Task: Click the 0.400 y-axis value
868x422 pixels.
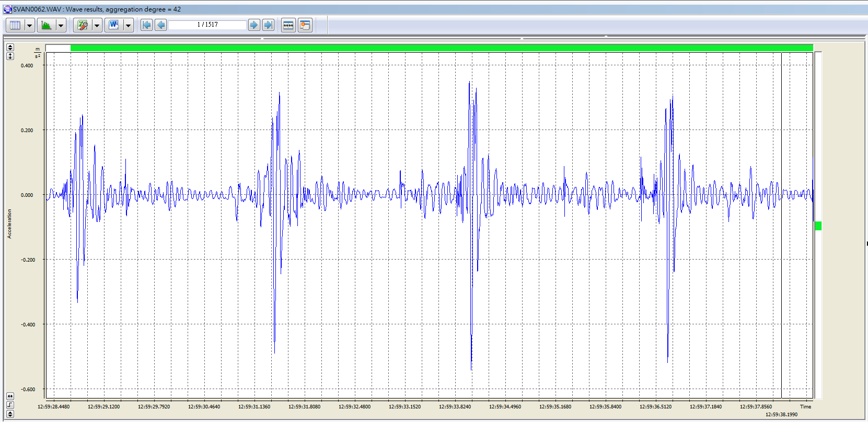Action: (x=27, y=66)
